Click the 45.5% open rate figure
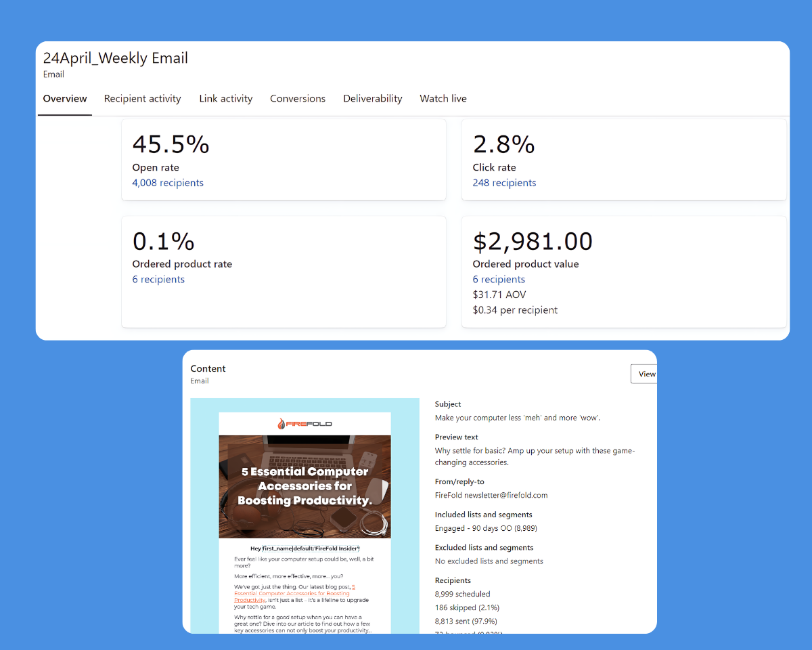 [171, 145]
